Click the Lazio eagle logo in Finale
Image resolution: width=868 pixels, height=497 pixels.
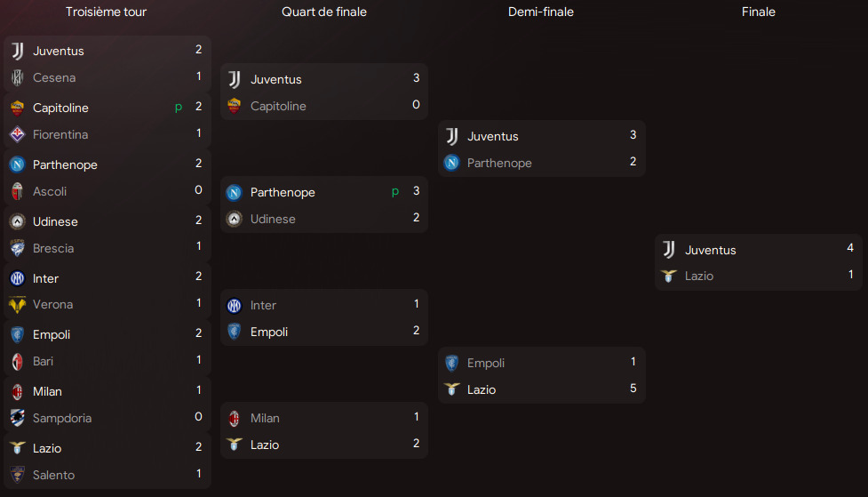669,276
